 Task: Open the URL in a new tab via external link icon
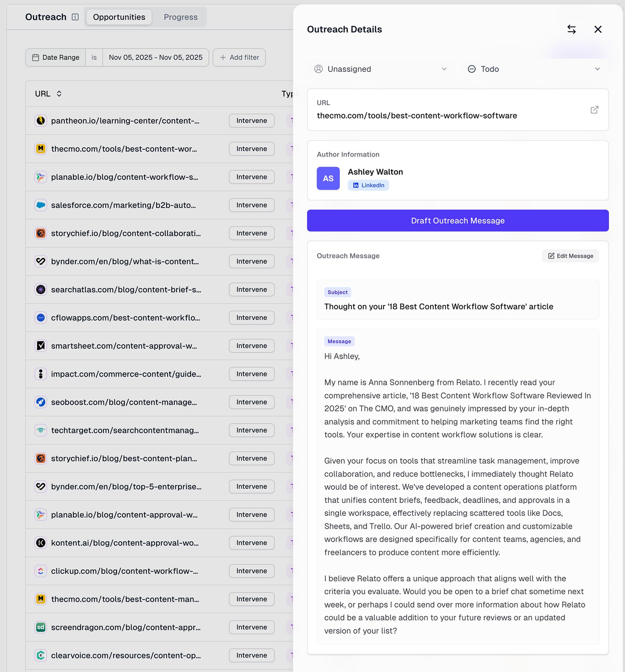(x=594, y=110)
